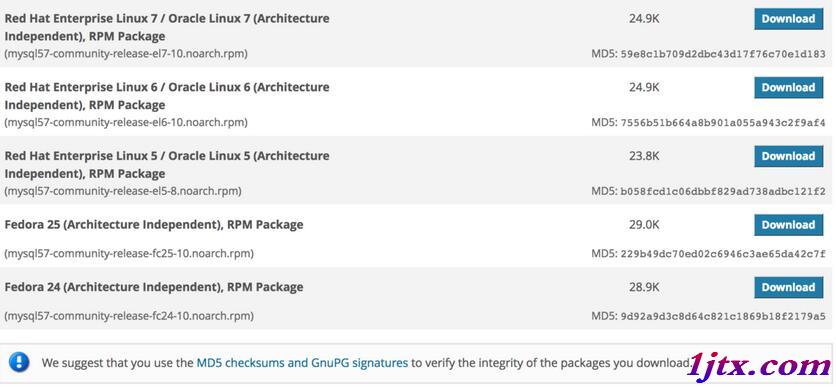Viewport: 836px width, 387px height.
Task: Click the MD5 hash starting with 59e8c1b7
Action: click(x=723, y=54)
